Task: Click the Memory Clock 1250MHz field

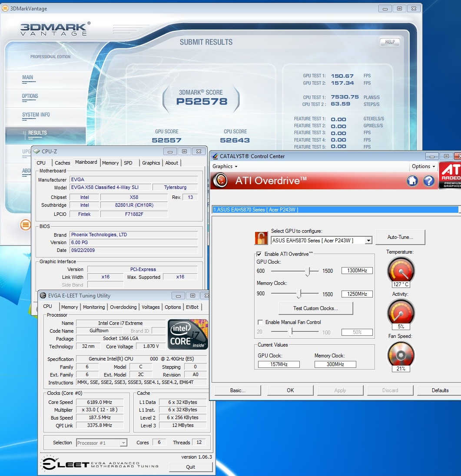Action: (x=357, y=294)
